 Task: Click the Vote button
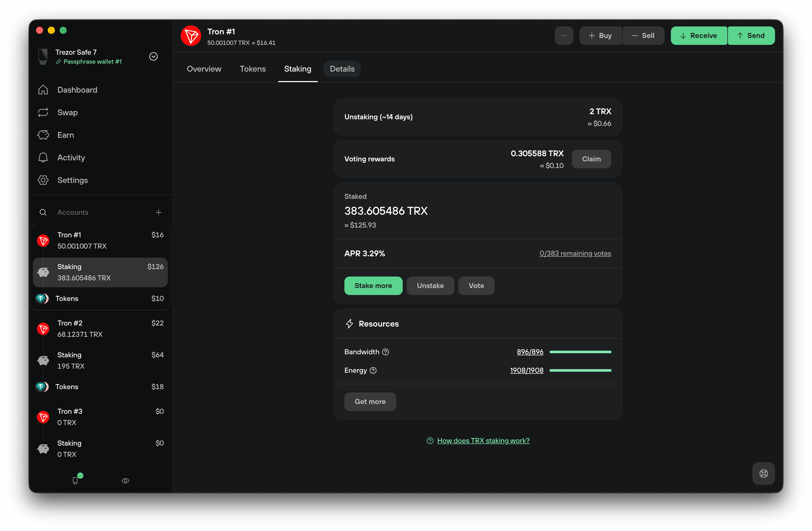tap(476, 286)
